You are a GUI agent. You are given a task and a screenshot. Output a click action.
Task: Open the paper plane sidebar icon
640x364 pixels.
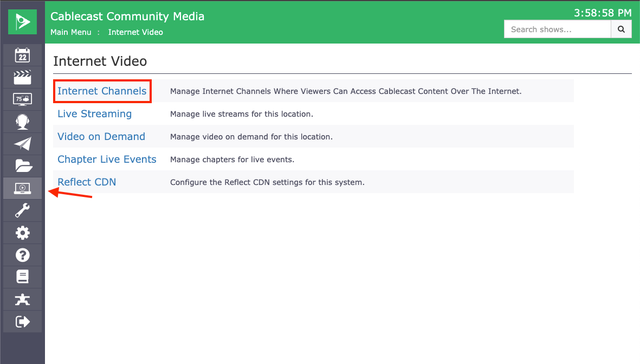coord(22,144)
